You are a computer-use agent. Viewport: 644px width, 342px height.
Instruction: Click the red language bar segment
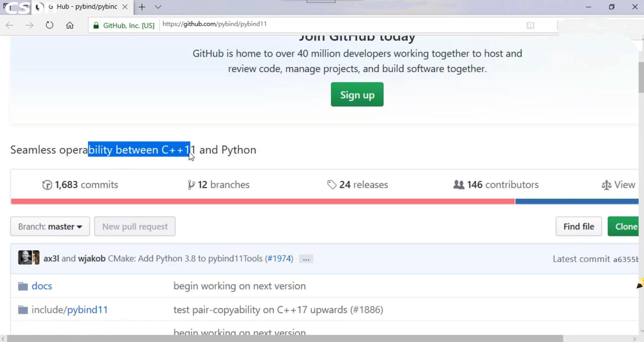coord(263,201)
